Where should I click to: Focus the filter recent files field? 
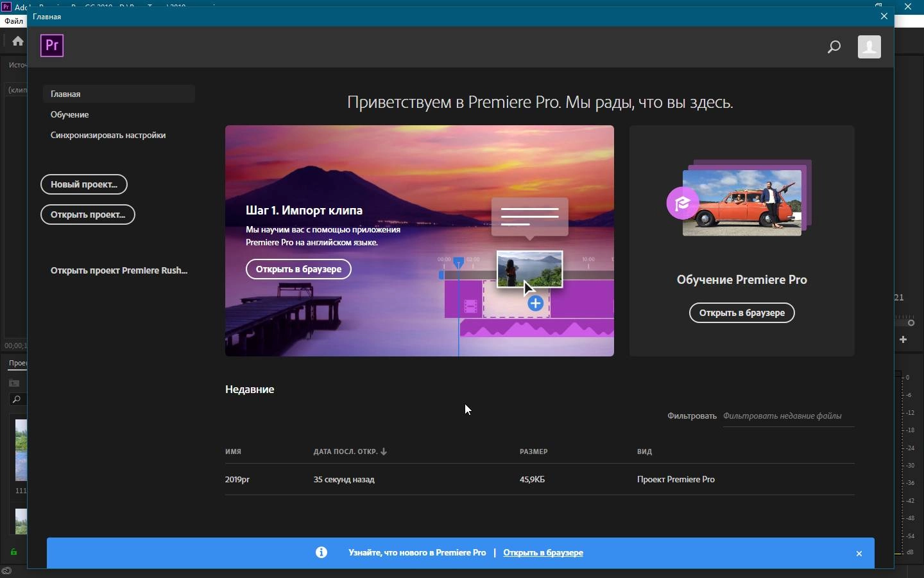coord(789,416)
